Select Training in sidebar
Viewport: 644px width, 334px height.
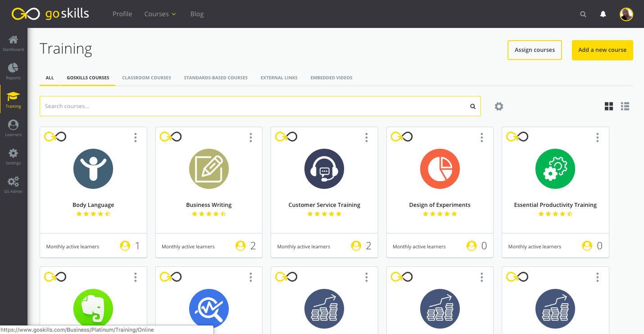pos(14,100)
